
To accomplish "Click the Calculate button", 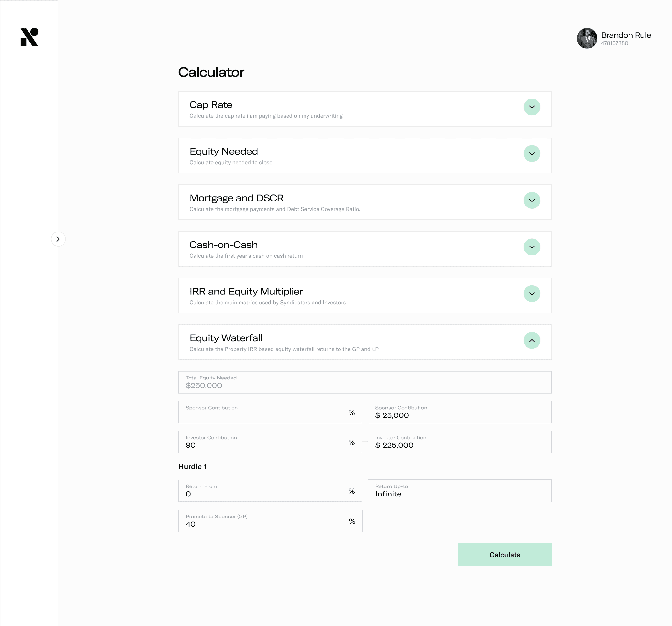I will [x=504, y=555].
